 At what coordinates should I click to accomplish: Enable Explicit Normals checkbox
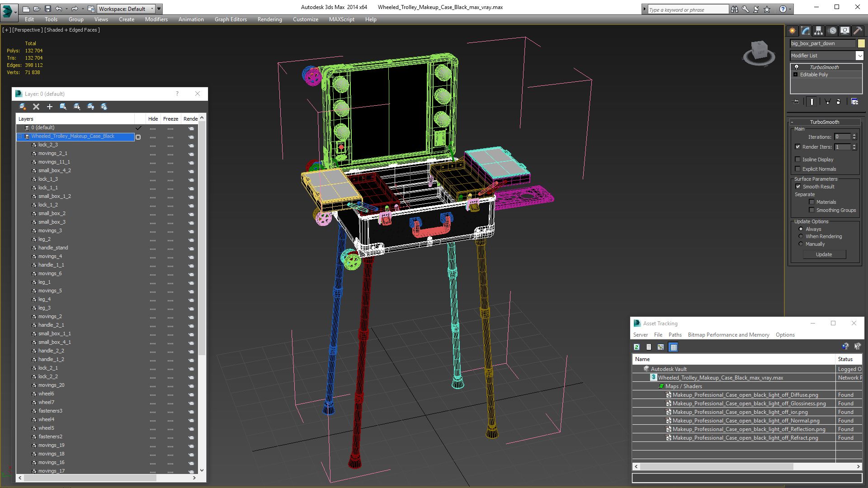[798, 169]
